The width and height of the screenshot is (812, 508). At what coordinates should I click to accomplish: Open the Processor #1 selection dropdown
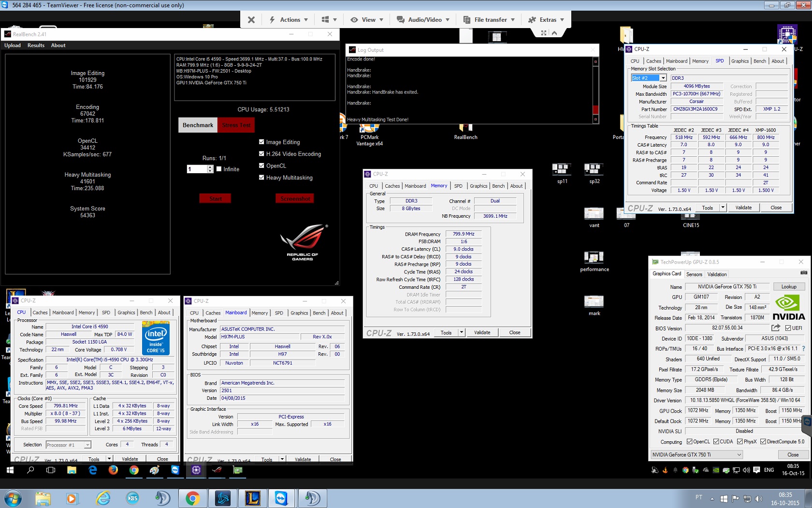tap(68, 445)
